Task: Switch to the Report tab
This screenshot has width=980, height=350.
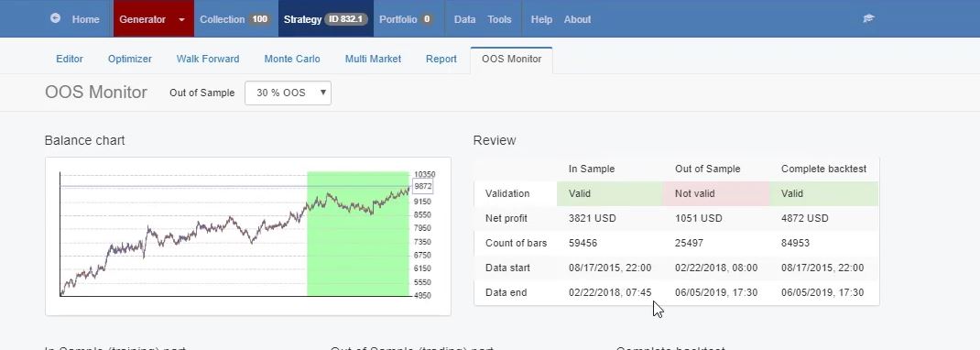Action: coord(441,59)
